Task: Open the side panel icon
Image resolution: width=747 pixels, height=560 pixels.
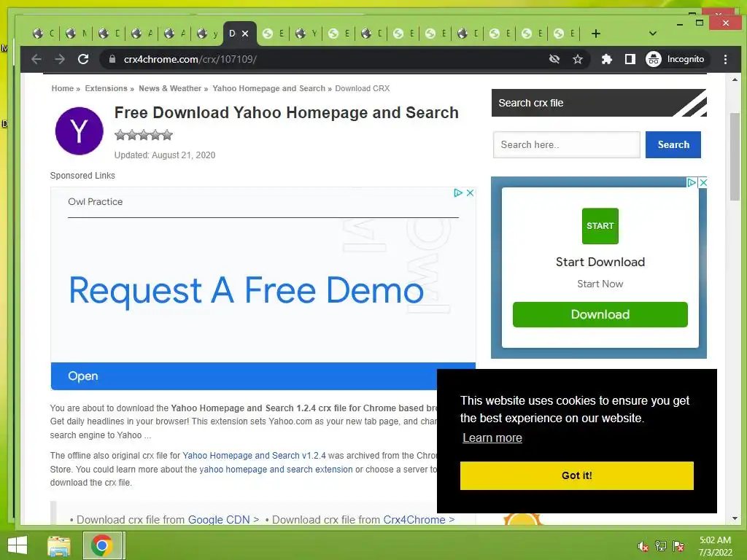Action: pos(630,59)
